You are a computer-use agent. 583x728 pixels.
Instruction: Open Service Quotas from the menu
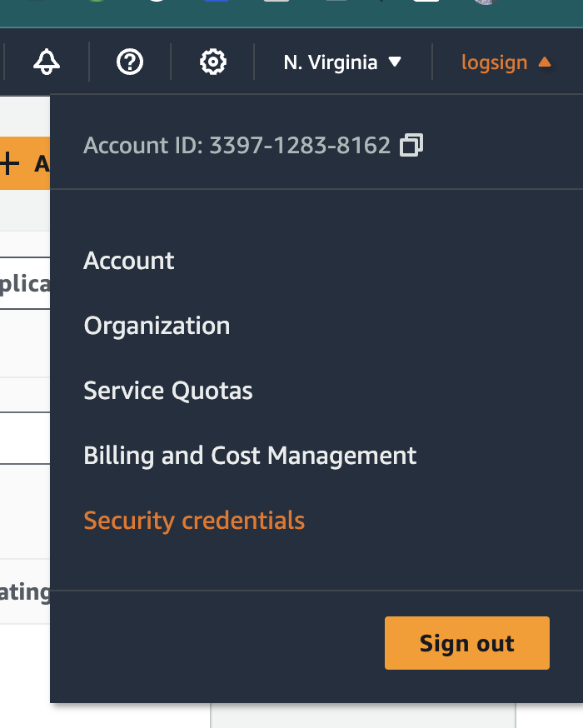(x=168, y=391)
